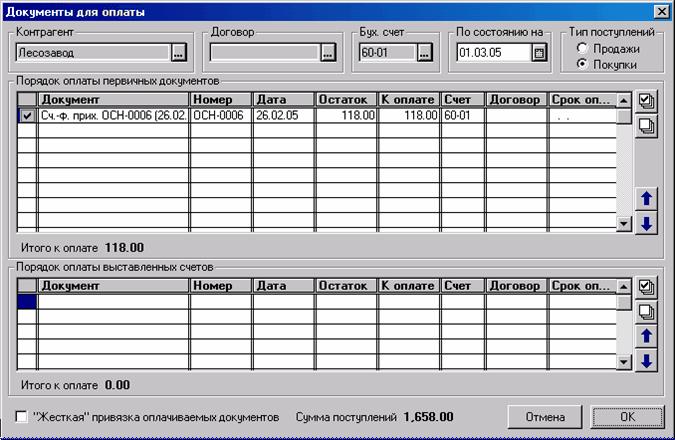Click the Остаток column header in top table
Image resolution: width=675 pixels, height=440 pixels.
346,100
